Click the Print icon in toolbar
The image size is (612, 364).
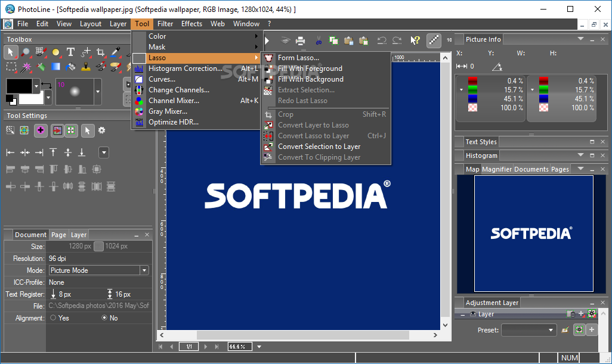300,41
